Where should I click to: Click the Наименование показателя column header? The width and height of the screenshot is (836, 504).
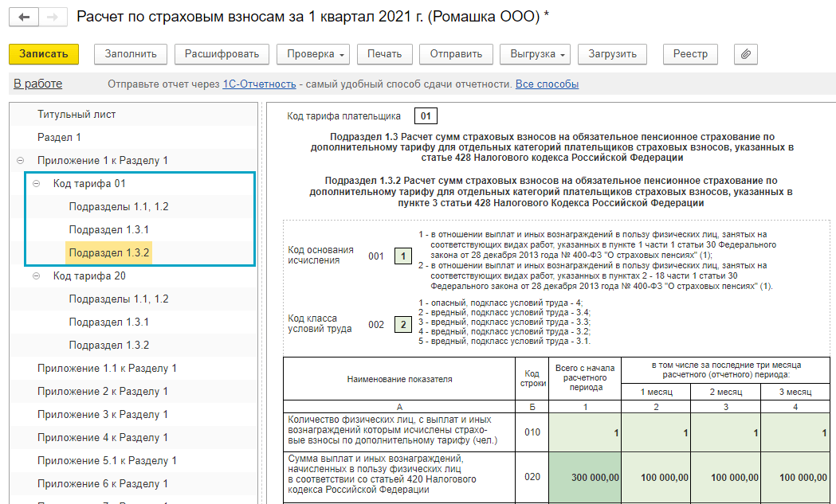point(399,379)
